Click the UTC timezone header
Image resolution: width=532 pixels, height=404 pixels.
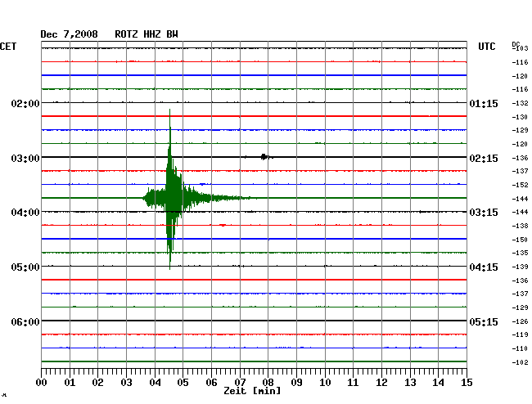486,47
